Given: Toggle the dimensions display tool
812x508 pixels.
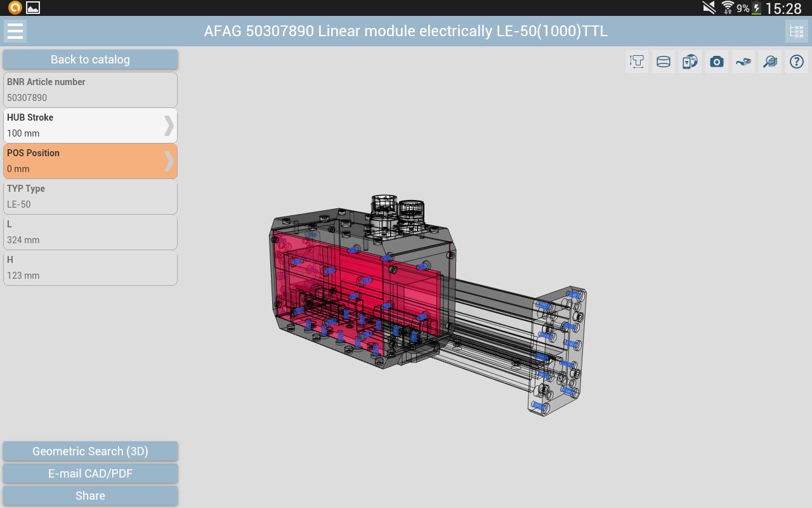Looking at the screenshot, I should (637, 62).
